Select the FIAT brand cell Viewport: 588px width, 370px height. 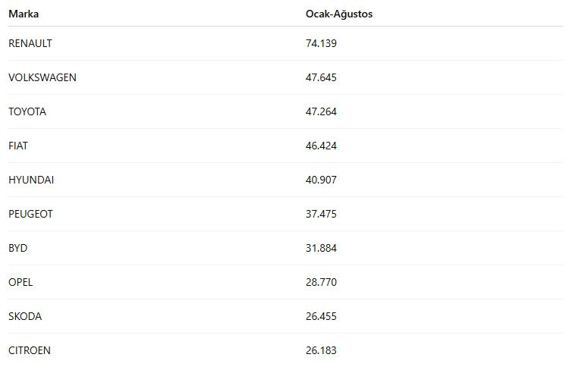pyautogui.click(x=18, y=146)
